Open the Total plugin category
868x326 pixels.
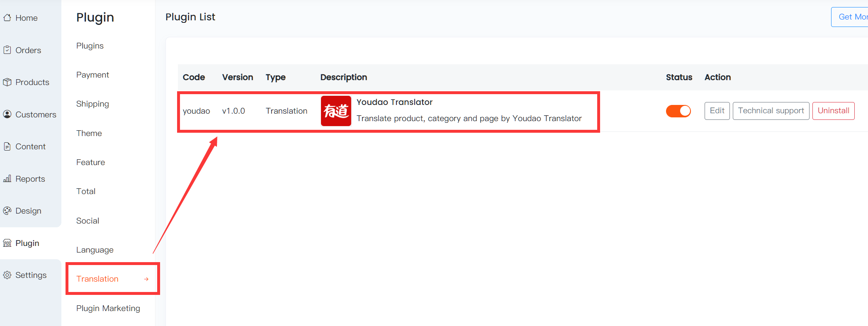click(86, 191)
